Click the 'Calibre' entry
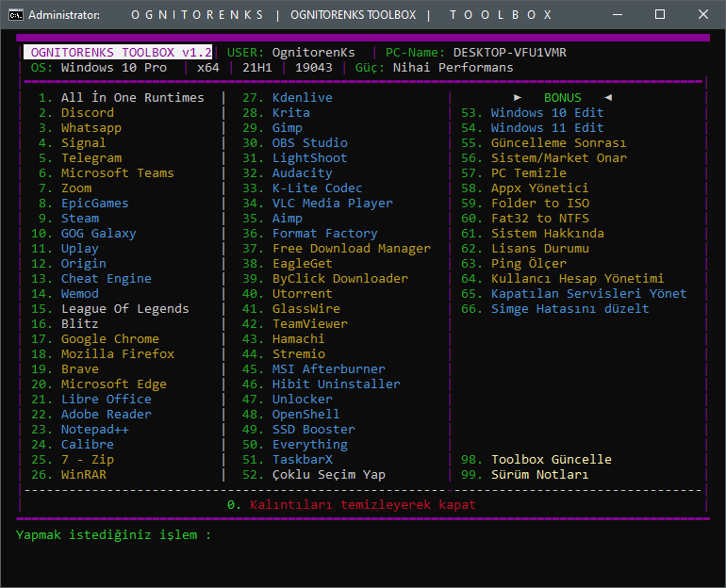Viewport: 726px width, 588px height. pos(88,445)
